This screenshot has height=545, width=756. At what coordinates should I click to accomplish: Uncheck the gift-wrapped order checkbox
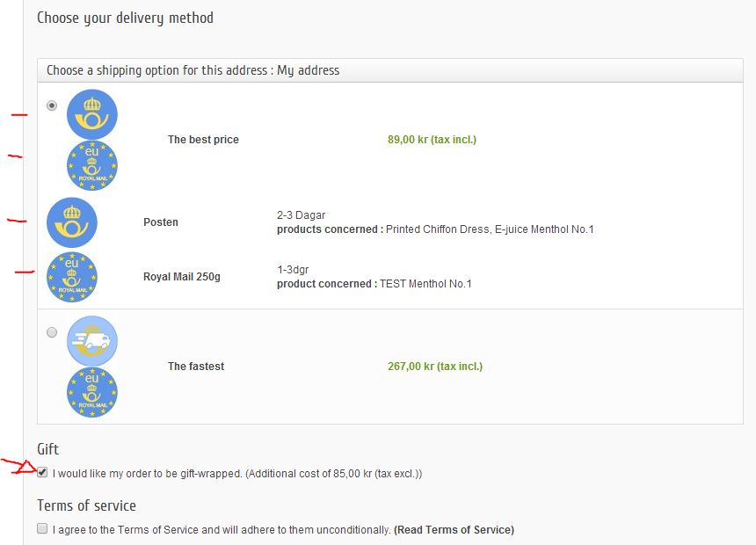pos(42,473)
